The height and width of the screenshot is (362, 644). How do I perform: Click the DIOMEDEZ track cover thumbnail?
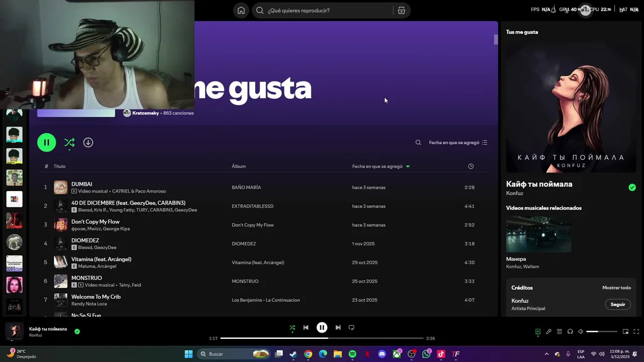tap(61, 244)
